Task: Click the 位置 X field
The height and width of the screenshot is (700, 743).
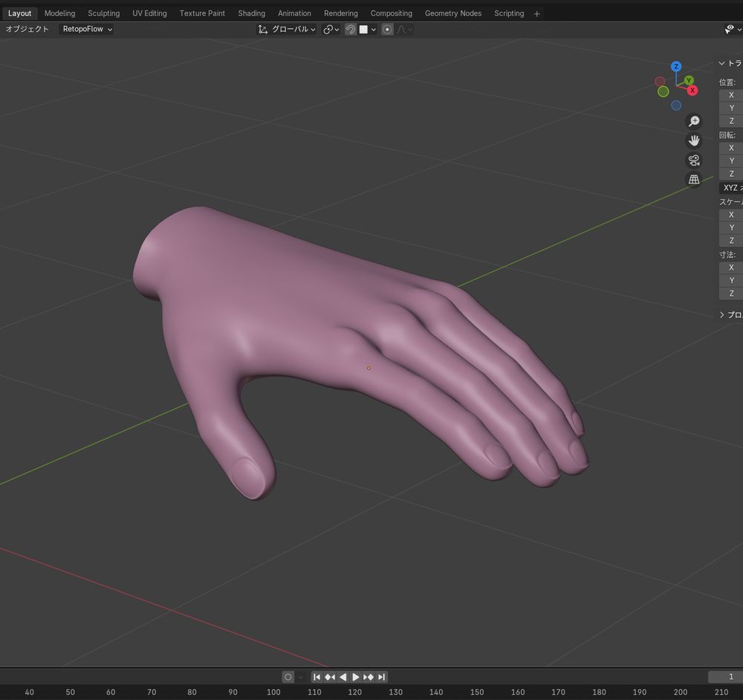Action: click(x=730, y=95)
